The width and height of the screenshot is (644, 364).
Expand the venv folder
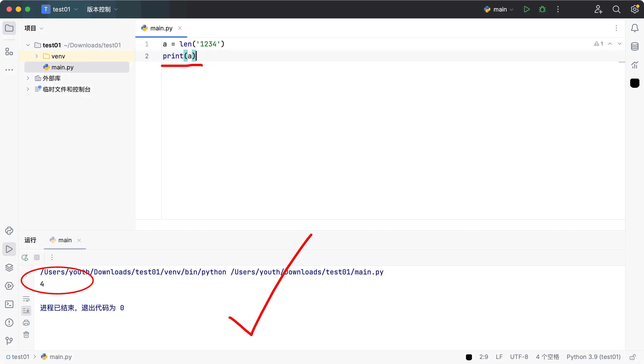37,56
